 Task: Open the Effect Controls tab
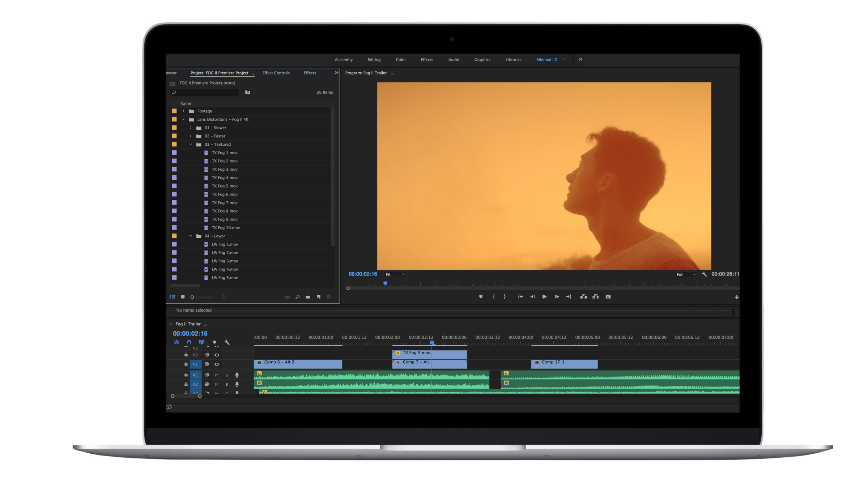(x=276, y=73)
